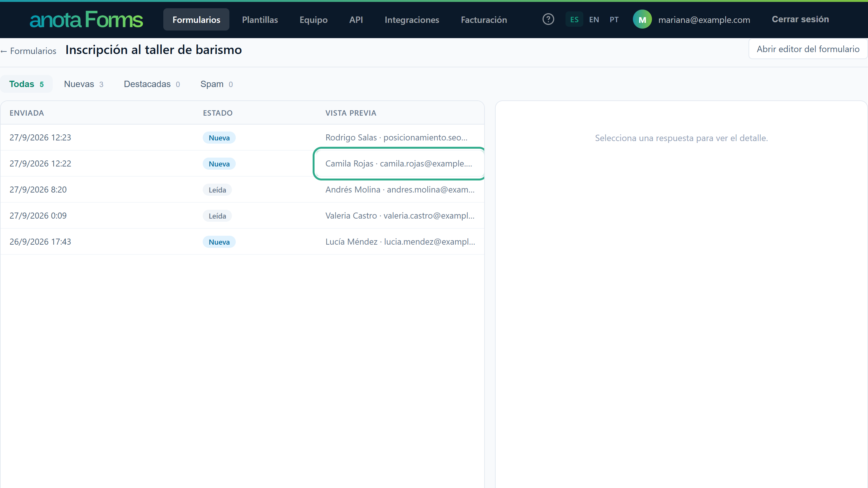Image resolution: width=868 pixels, height=488 pixels.
Task: Click the ESTADO column header
Action: coord(218,113)
